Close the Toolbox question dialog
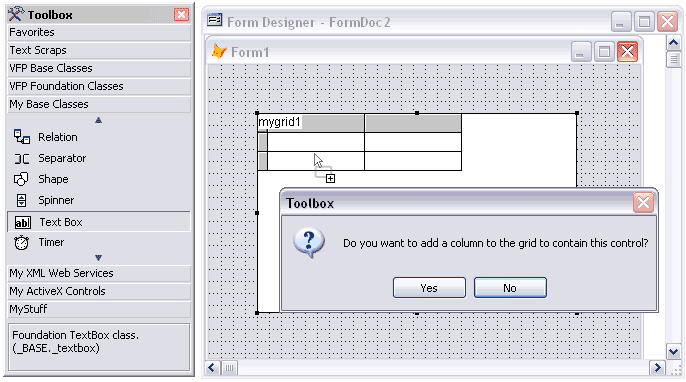Image resolution: width=686 pixels, height=382 pixels. pyautogui.click(x=643, y=203)
